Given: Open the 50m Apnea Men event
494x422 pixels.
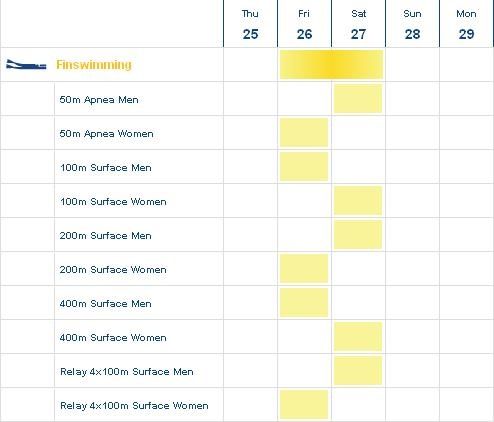Looking at the screenshot, I should click(x=99, y=100).
